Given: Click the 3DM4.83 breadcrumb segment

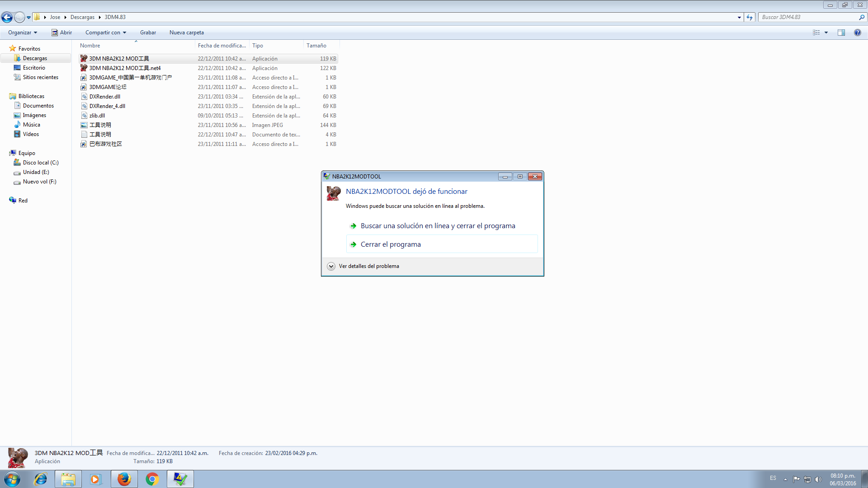Looking at the screenshot, I should pos(115,17).
